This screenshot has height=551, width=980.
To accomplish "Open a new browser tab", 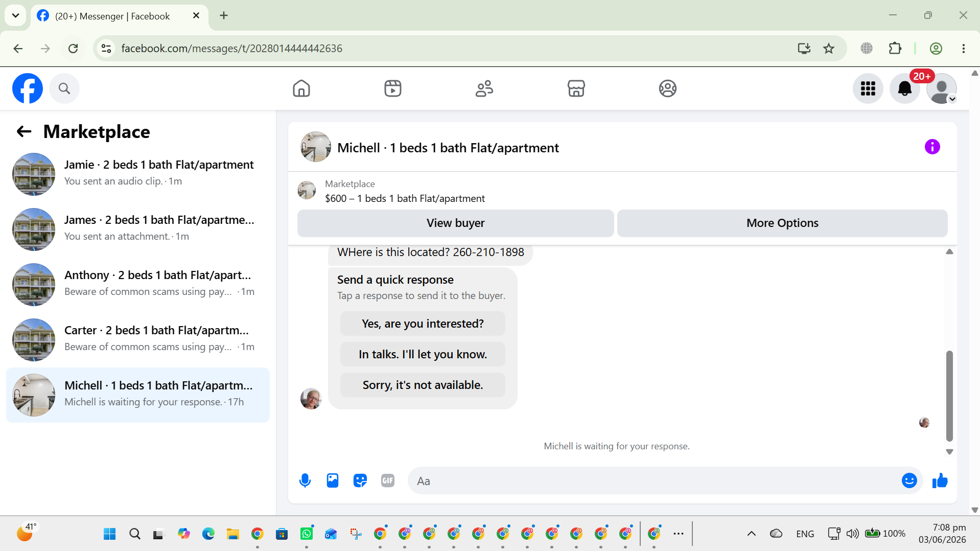I will point(224,16).
